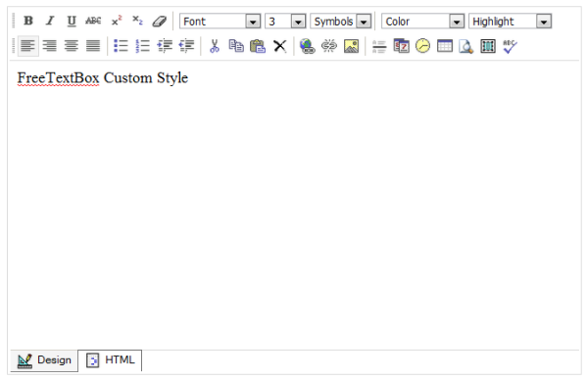Toggle italic formatting
The image size is (588, 380).
click(50, 21)
